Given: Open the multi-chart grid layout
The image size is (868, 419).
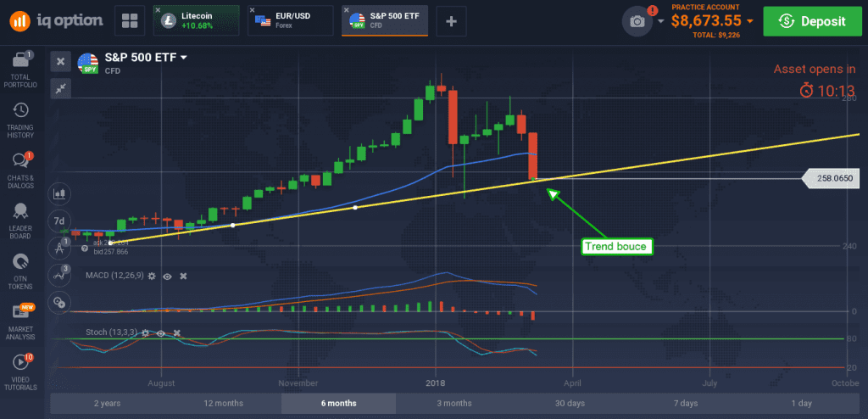Looking at the screenshot, I should (130, 21).
